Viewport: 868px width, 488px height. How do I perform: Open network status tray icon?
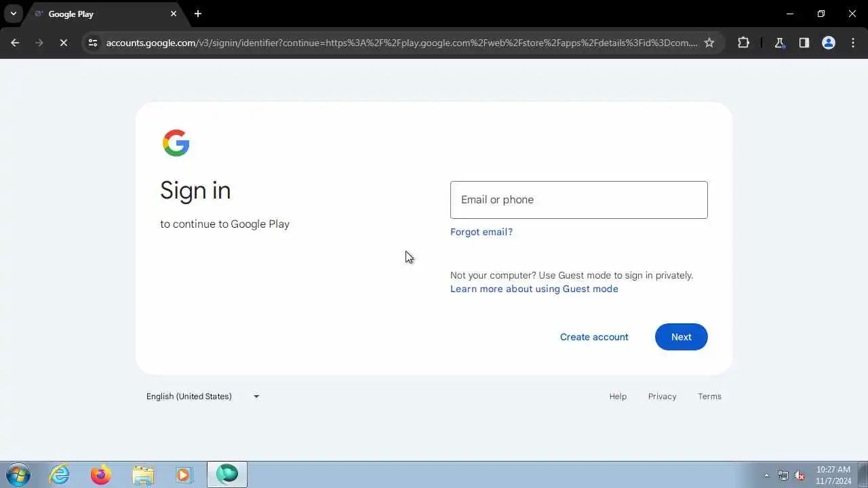pyautogui.click(x=783, y=475)
